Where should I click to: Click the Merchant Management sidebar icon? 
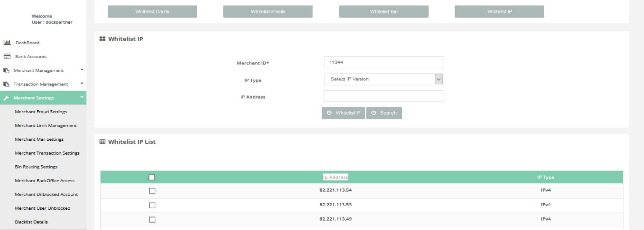point(6,70)
